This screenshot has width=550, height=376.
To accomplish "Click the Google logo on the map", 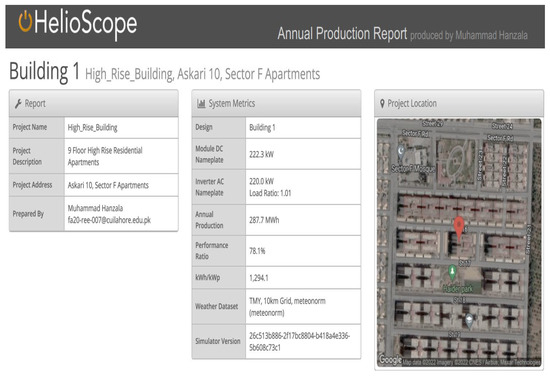I will click(x=390, y=360).
